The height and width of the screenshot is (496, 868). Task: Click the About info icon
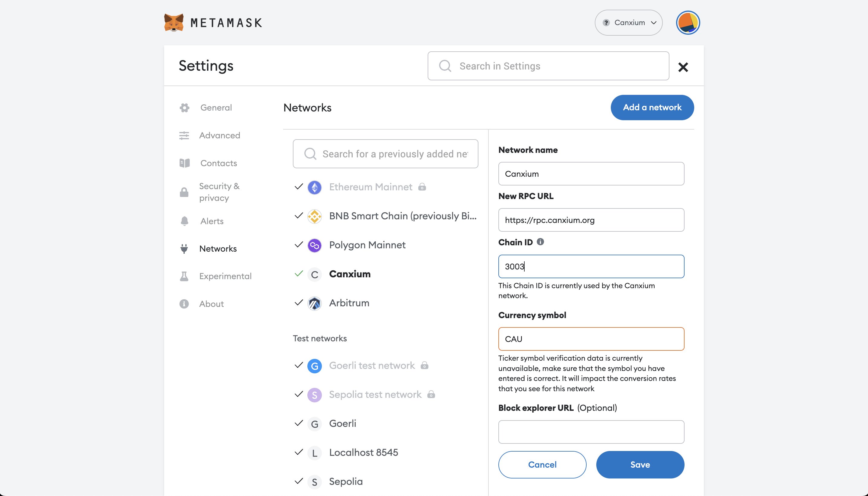pyautogui.click(x=184, y=304)
